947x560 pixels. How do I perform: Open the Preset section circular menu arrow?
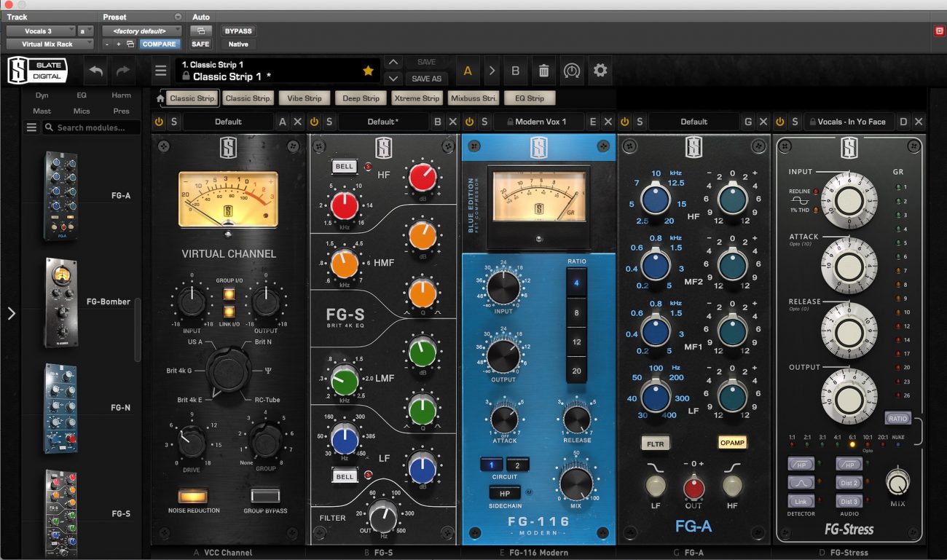[178, 17]
